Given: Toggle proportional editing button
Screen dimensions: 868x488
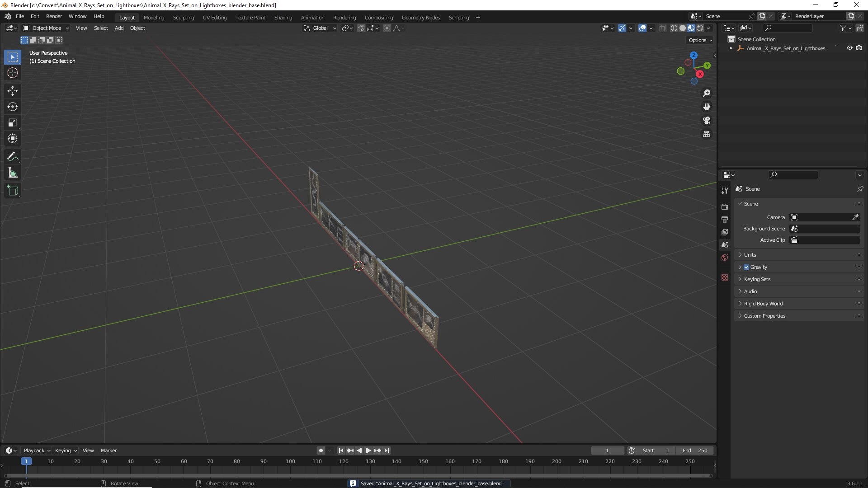Looking at the screenshot, I should tap(387, 28).
